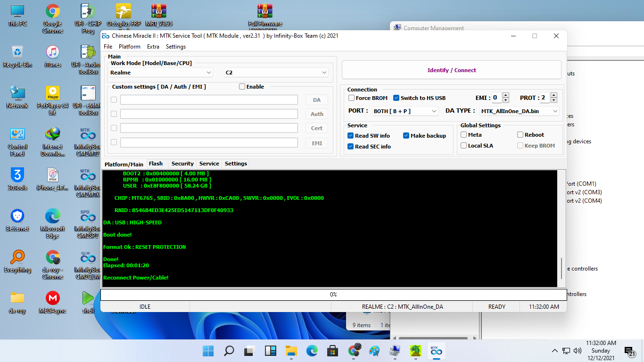The image size is (644, 362).
Task: Click the EMI browse button
Action: tap(317, 143)
